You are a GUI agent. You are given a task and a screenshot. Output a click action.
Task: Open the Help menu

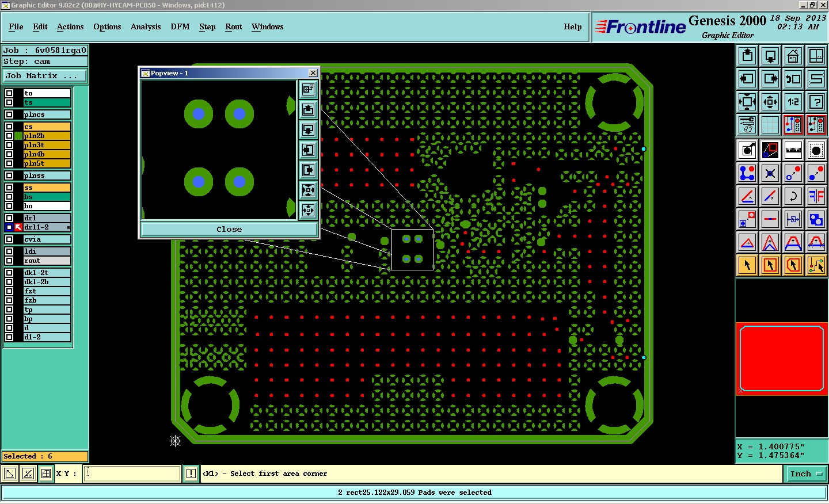pyautogui.click(x=573, y=26)
